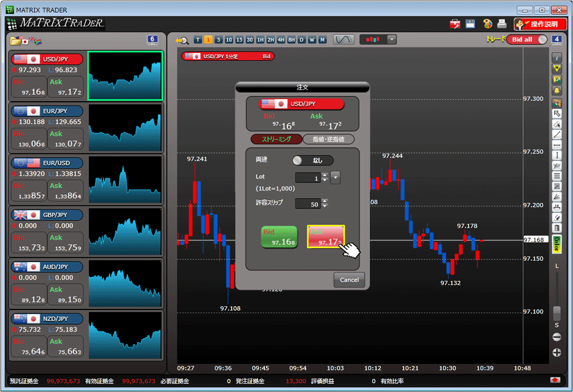Screen dimensions: 573x392
Task: Click the Lot input field
Action: (x=308, y=178)
